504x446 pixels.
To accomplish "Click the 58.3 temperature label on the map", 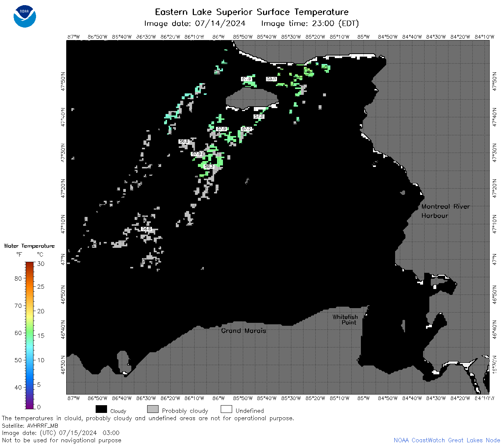I will click(x=209, y=166).
